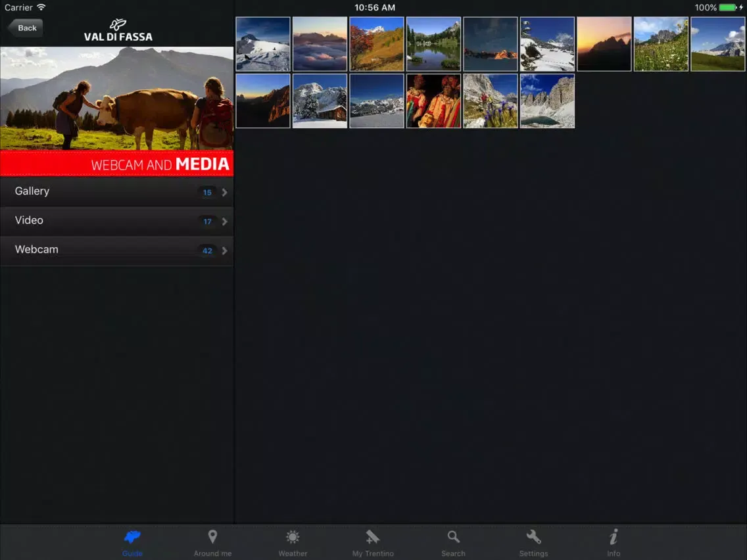Open the snowy wooden hut thumbnail
The width and height of the screenshot is (747, 560).
[320, 101]
